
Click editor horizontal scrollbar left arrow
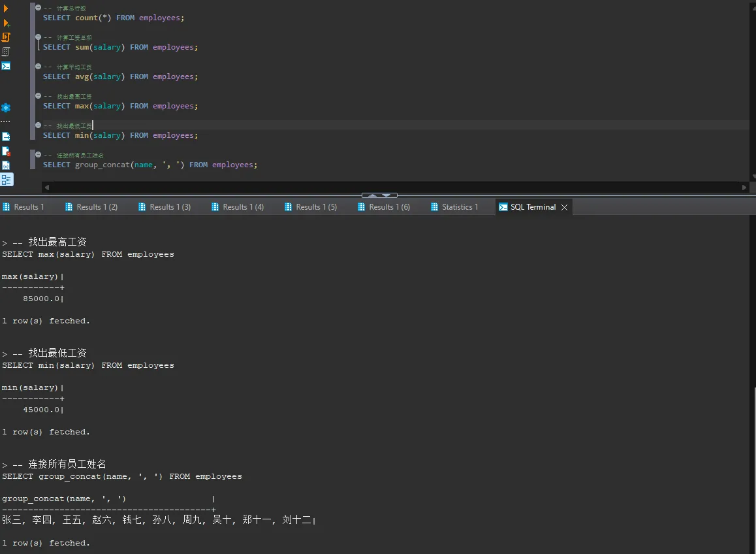point(46,187)
